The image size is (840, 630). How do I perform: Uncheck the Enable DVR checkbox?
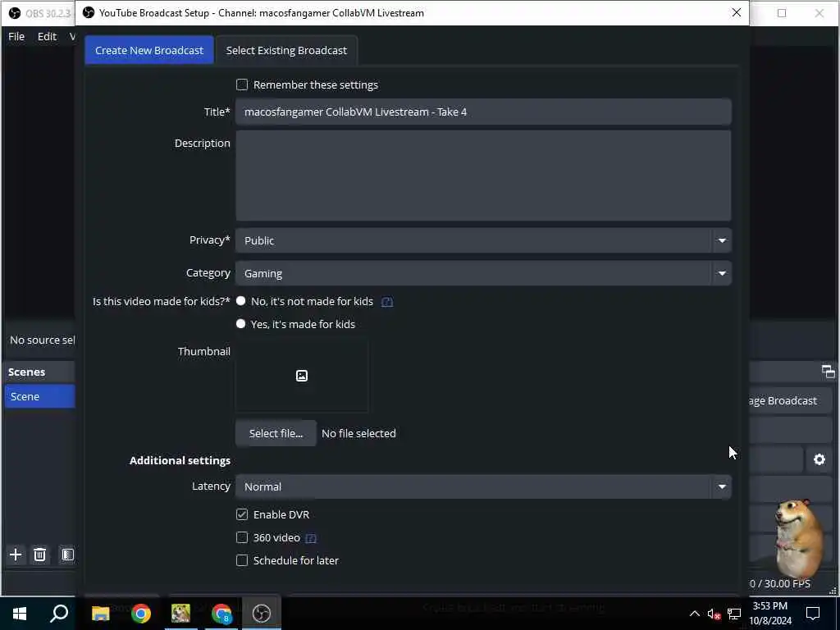pos(242,514)
